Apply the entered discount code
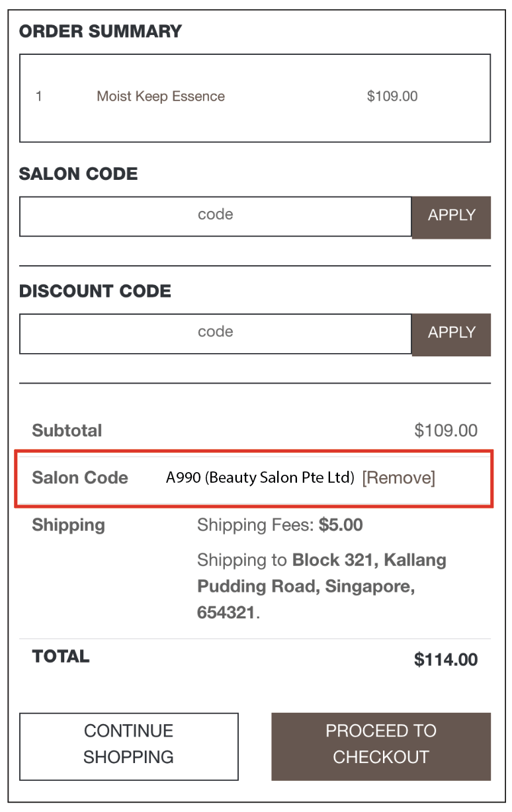Viewport: 512px width, 812px height. 451,333
